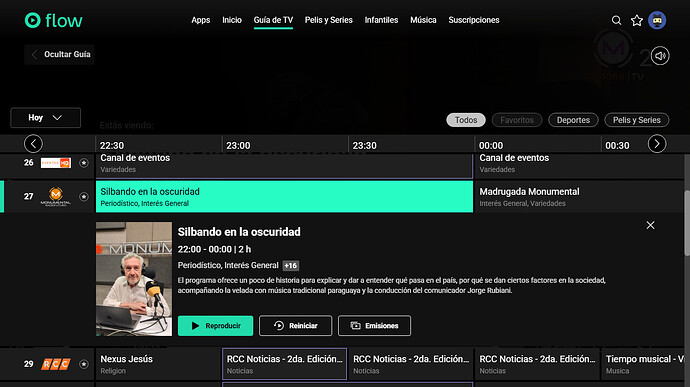Open the Infantiles menu item

pos(381,20)
